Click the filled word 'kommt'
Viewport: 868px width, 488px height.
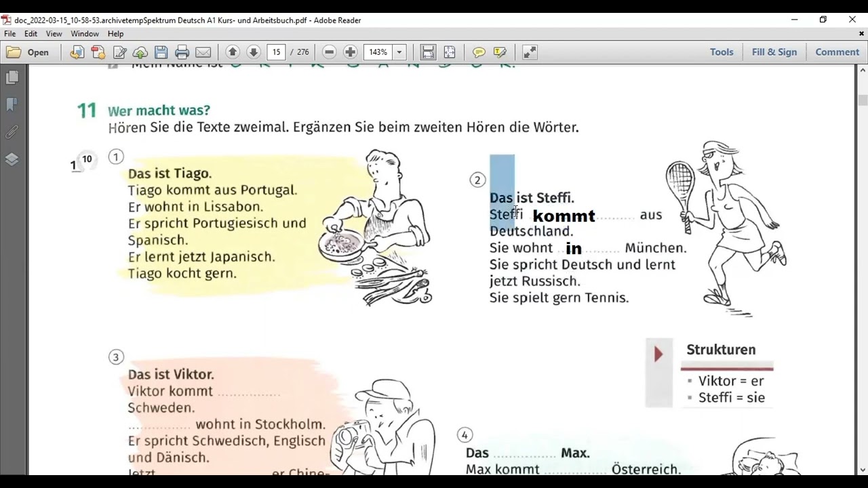564,216
